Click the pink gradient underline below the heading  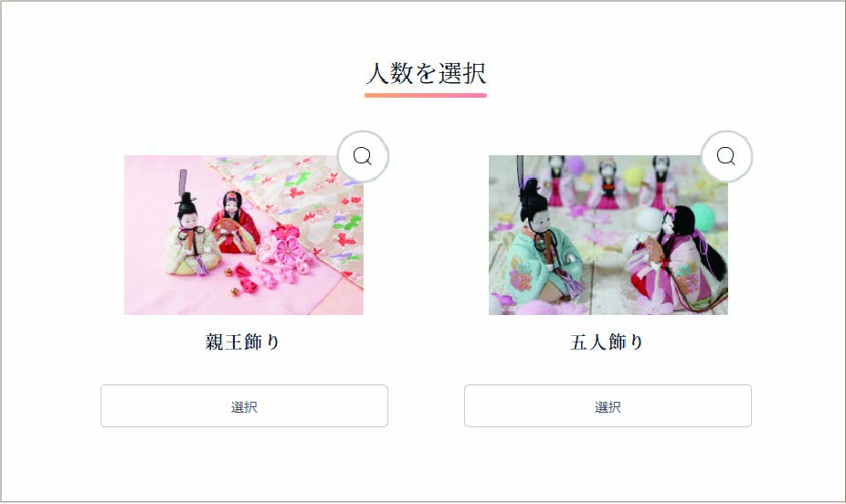point(426,95)
